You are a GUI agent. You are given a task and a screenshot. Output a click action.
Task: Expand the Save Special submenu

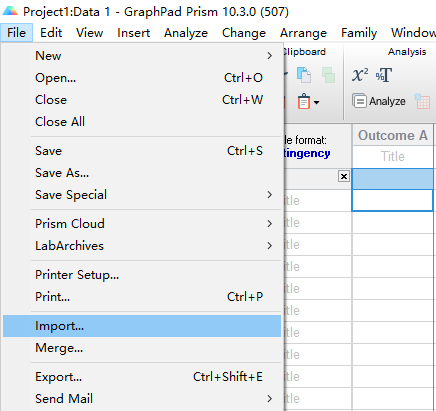pos(142,195)
